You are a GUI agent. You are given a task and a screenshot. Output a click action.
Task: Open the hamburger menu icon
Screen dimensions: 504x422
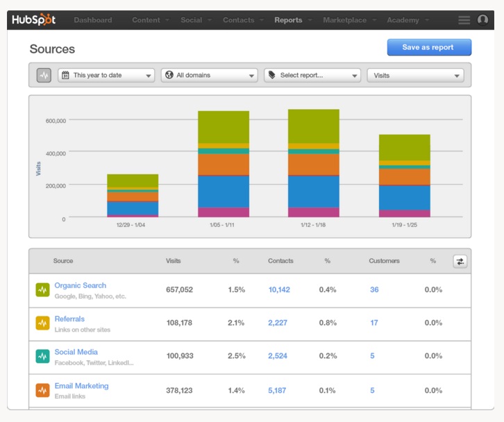[x=464, y=20]
